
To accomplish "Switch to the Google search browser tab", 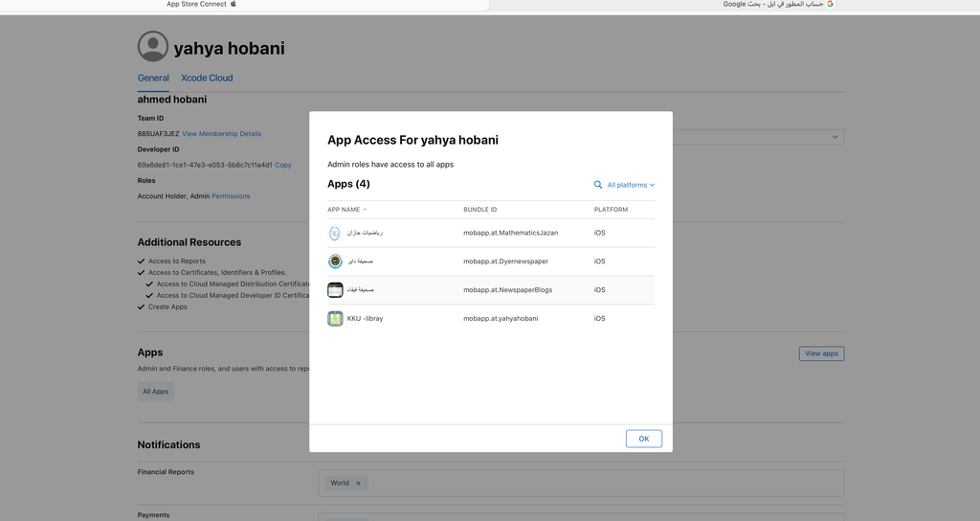I will tap(779, 5).
